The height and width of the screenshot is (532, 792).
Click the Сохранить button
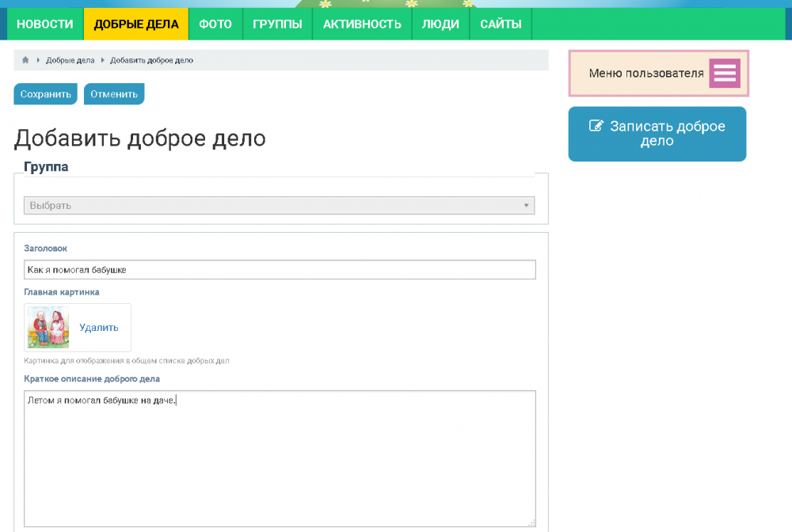(46, 94)
